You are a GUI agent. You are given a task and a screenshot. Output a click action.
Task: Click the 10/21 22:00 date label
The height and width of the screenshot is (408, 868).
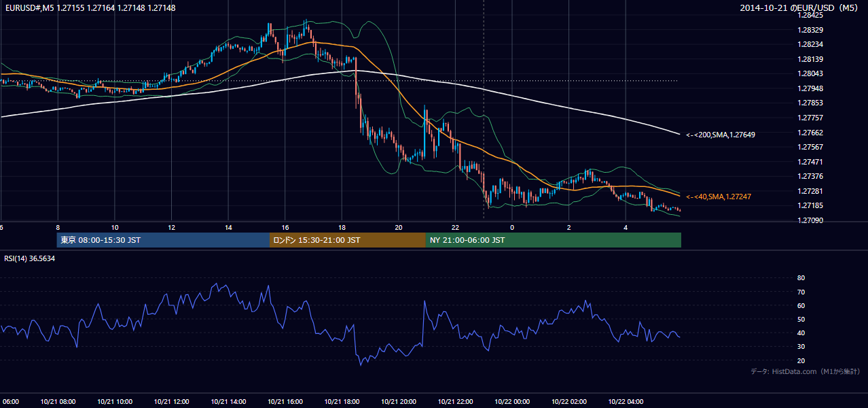[x=455, y=402]
